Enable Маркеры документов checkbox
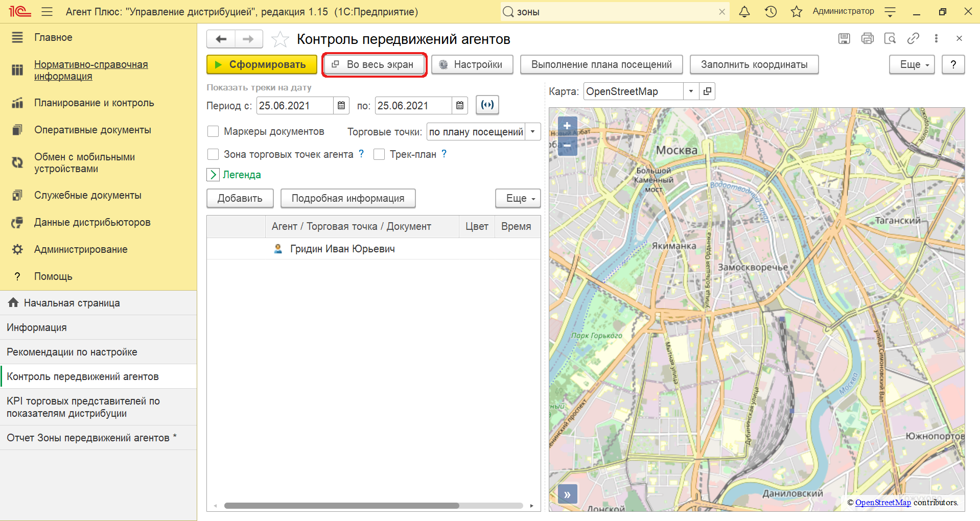This screenshot has width=980, height=521. click(x=213, y=131)
